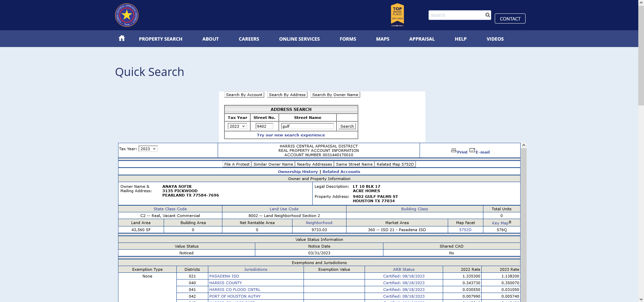644x302 pixels.
Task: Click Certified status for Port of Houston row
Action: click(x=404, y=296)
